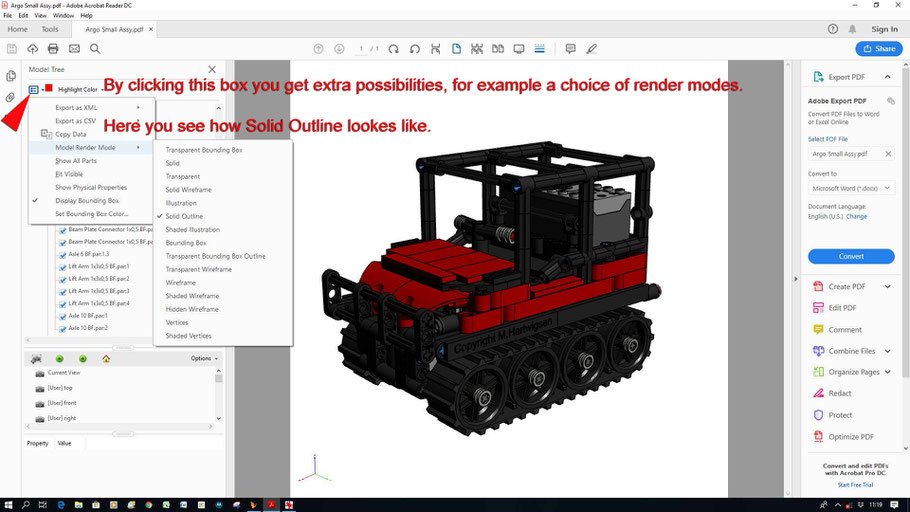Click the fit to page icon
Image resolution: width=910 pixels, height=512 pixels.
(x=435, y=49)
